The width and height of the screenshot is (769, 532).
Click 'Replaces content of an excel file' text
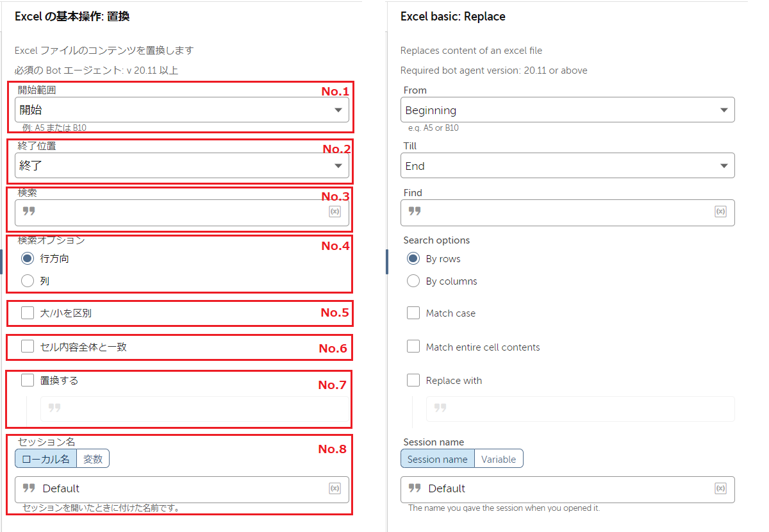click(x=471, y=51)
